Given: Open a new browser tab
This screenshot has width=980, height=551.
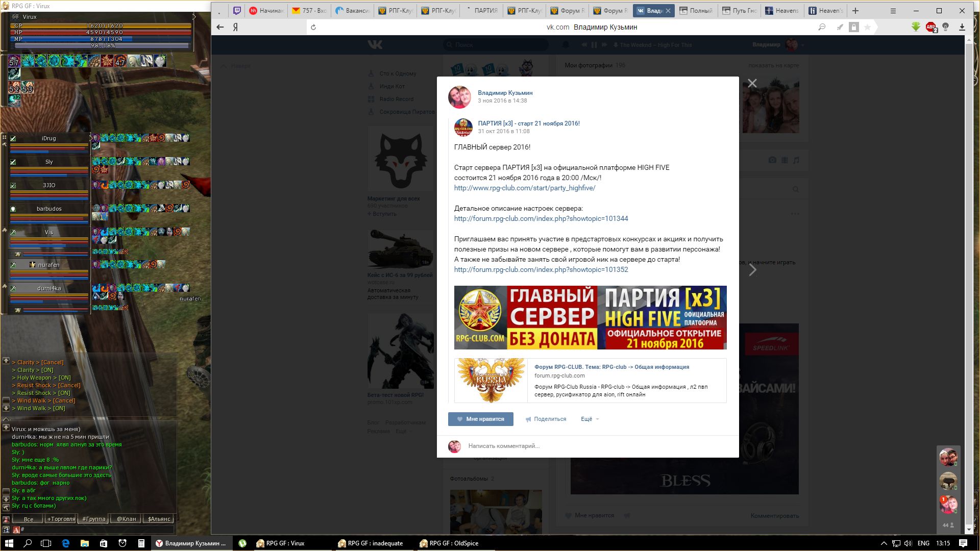Looking at the screenshot, I should point(855,11).
